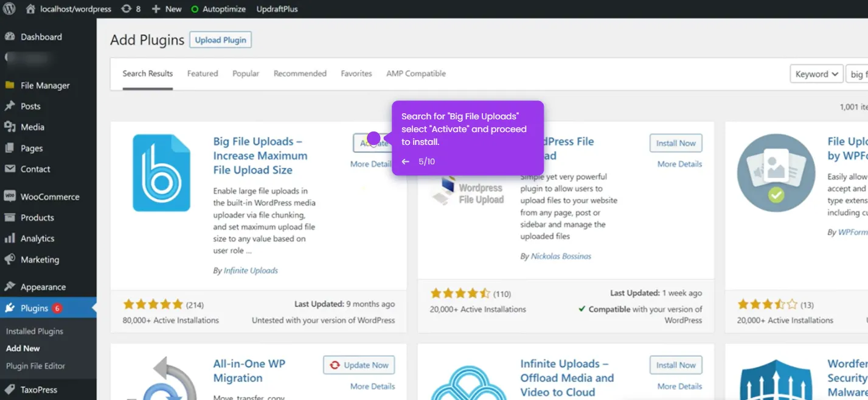Screen dimensions: 868x400
Task: Click the Contact envelope icon
Action: (10, 169)
